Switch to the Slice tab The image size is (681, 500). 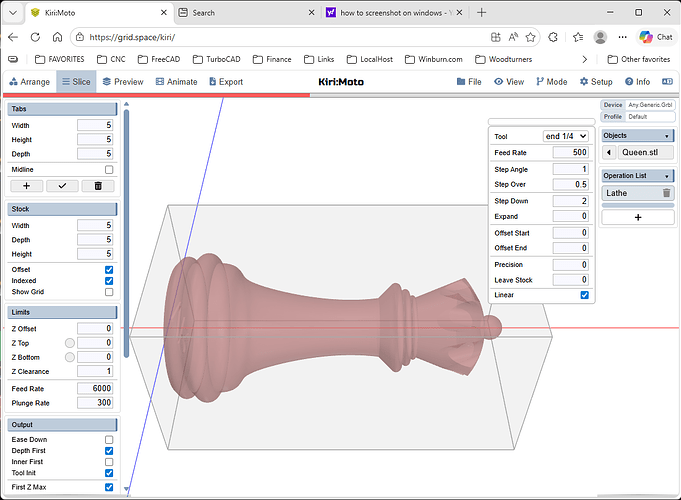point(76,82)
